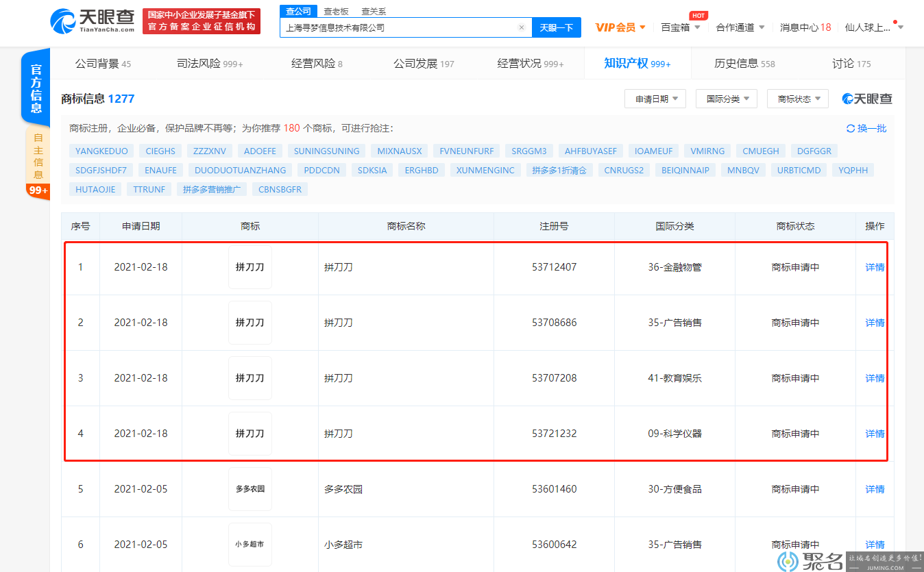Select the 拼多多营销推广 tag

(212, 190)
